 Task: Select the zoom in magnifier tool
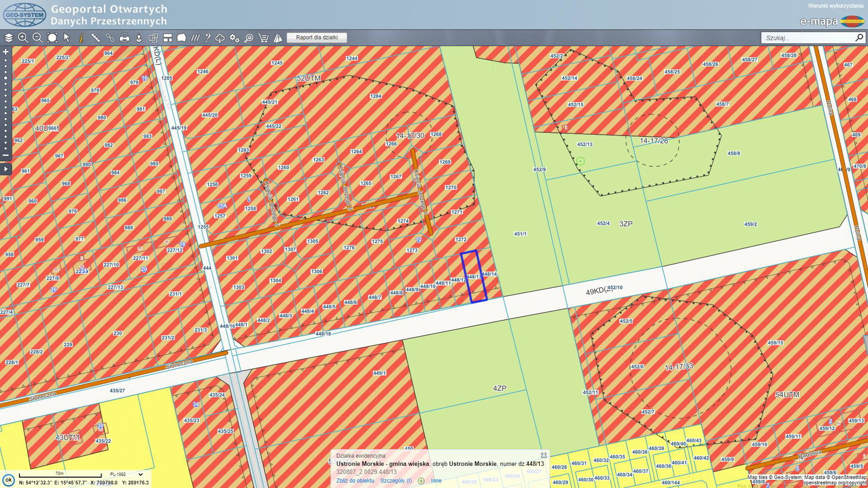(23, 38)
